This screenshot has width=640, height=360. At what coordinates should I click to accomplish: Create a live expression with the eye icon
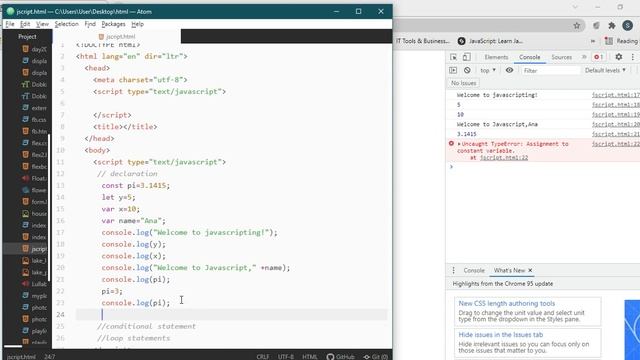tap(509, 70)
